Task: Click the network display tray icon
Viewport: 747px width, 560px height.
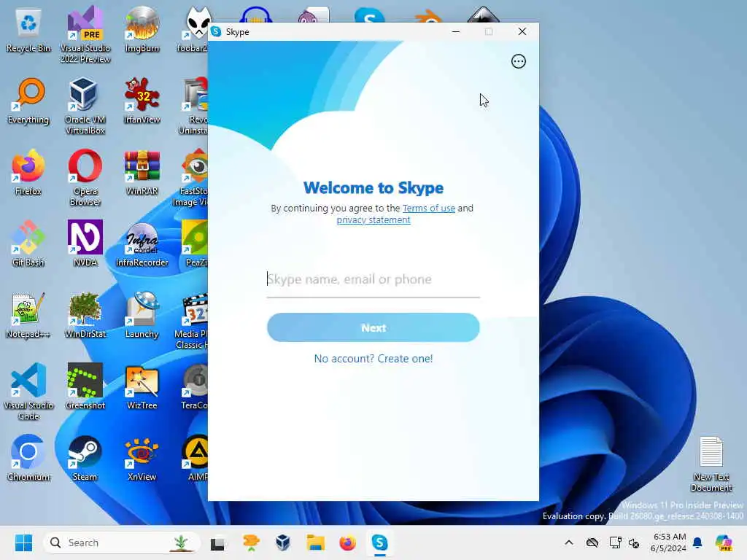Action: [x=615, y=542]
